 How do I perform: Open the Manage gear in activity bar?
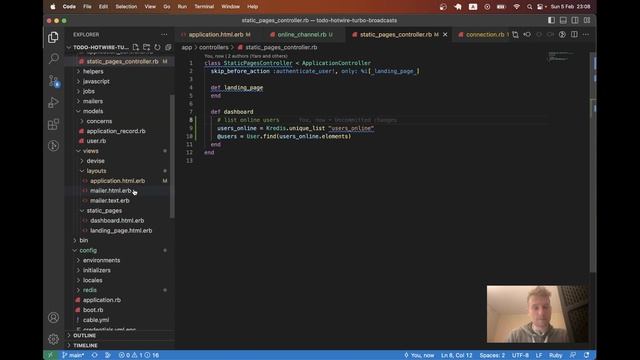click(x=53, y=339)
